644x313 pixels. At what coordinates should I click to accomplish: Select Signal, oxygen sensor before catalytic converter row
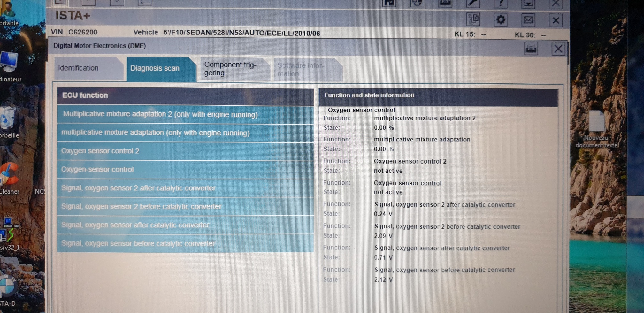coord(185,243)
